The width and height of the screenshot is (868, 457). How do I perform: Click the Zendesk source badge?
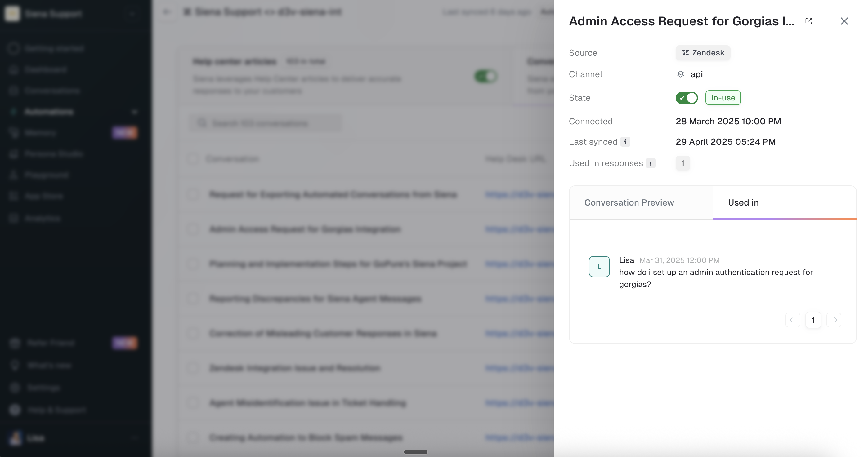pyautogui.click(x=703, y=53)
